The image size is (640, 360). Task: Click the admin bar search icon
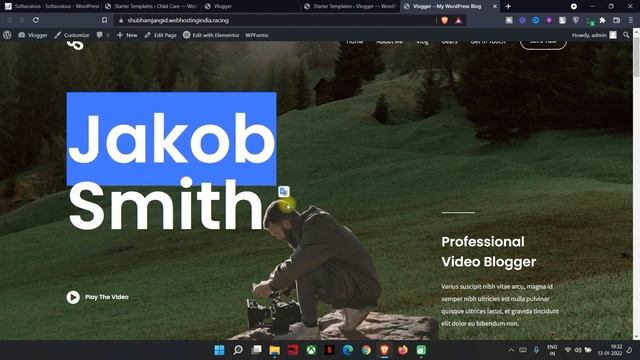[x=626, y=35]
